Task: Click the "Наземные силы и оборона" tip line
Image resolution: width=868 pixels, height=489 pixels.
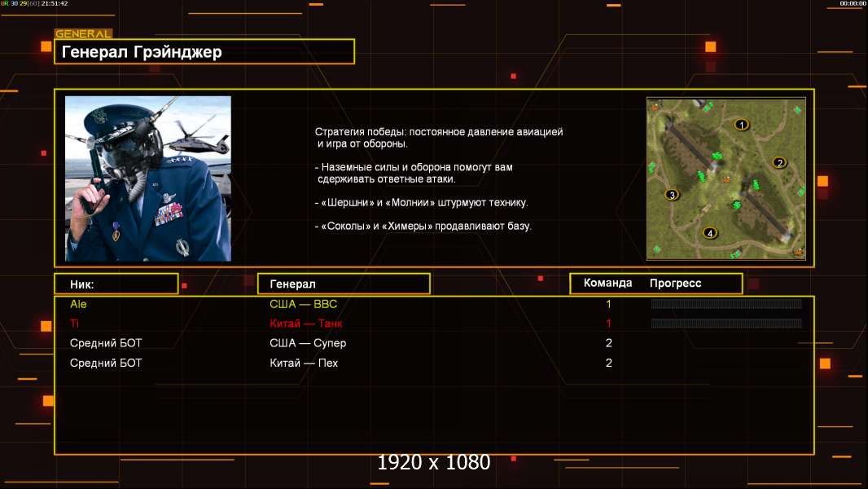Action: click(414, 173)
